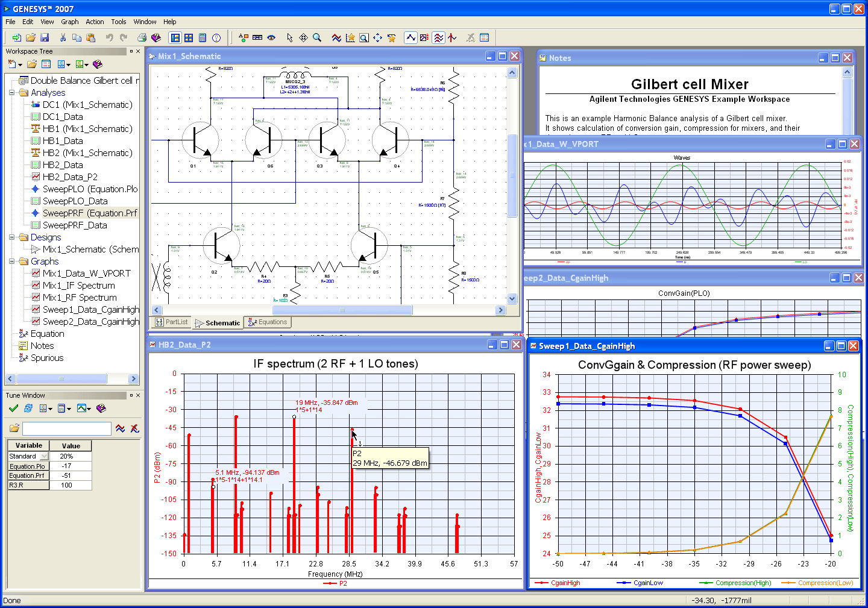
Task: Click the Save floppy disk icon in the main toolbar
Action: (x=45, y=37)
